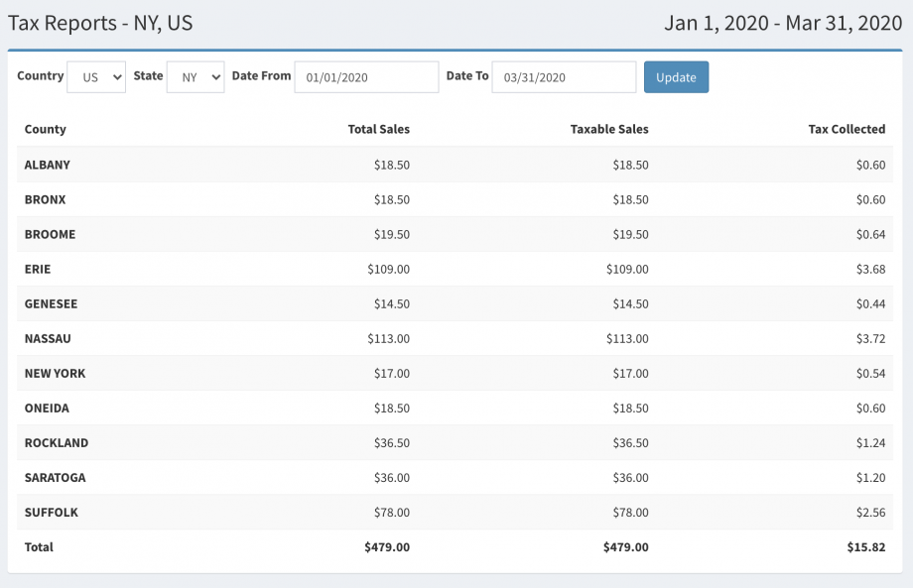The image size is (913, 588).
Task: Click ROCKLAND county name
Action: pos(57,443)
